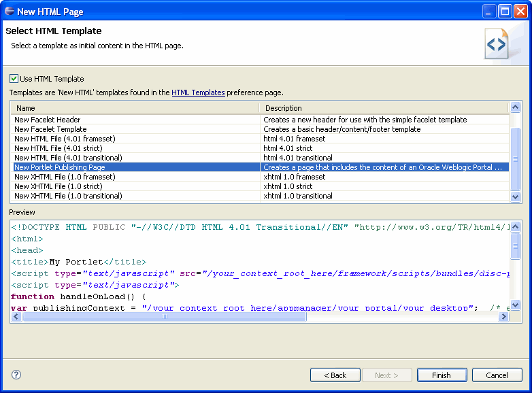Click the DOCTYPE line in the preview
Image resolution: width=532 pixels, height=393 pixels.
tap(261, 227)
